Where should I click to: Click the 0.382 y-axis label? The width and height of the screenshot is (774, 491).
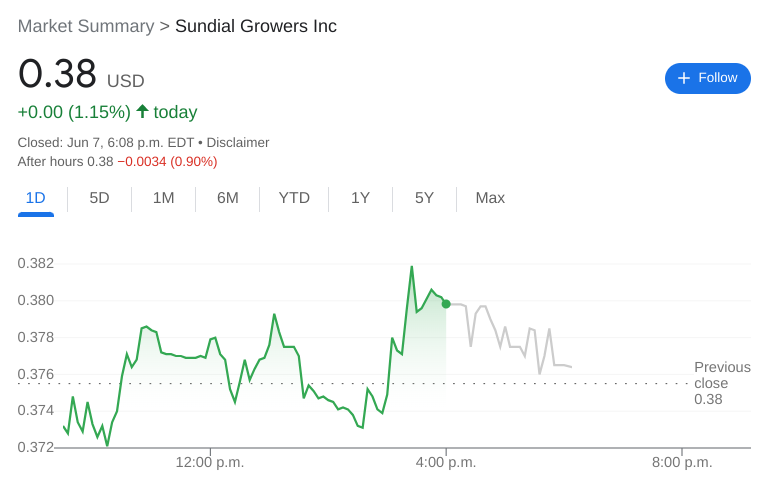(36, 264)
